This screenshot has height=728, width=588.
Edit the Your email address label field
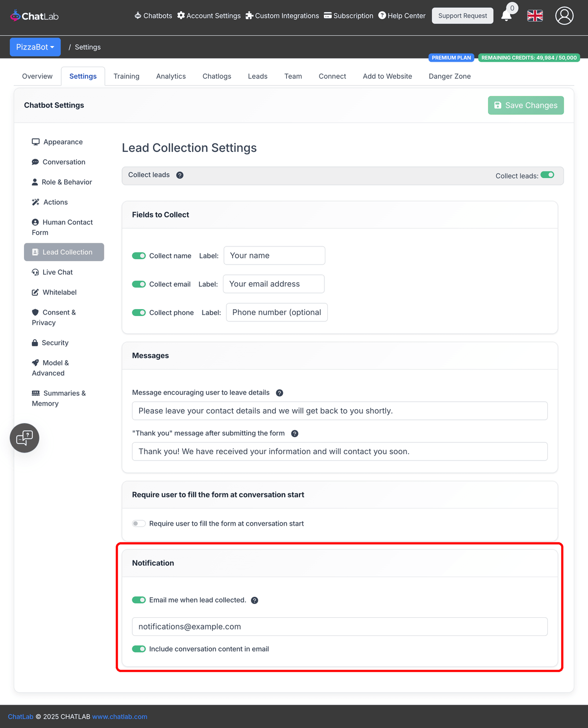click(x=274, y=284)
